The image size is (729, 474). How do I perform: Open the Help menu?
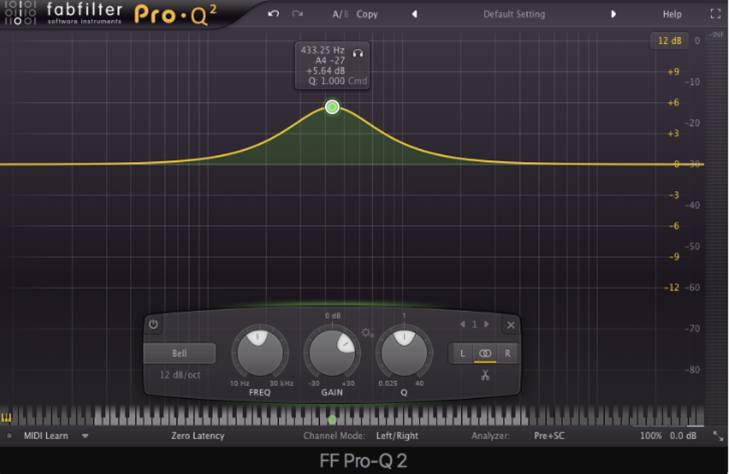coord(672,15)
